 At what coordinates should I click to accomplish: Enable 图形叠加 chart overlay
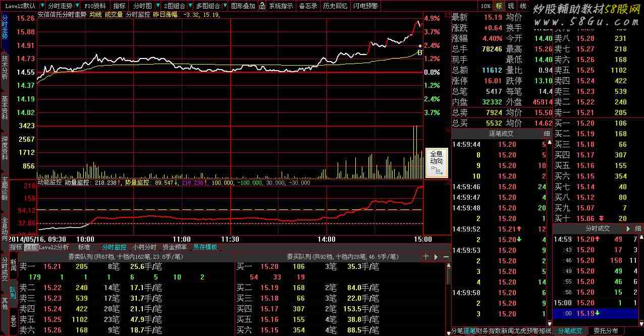point(243,6)
